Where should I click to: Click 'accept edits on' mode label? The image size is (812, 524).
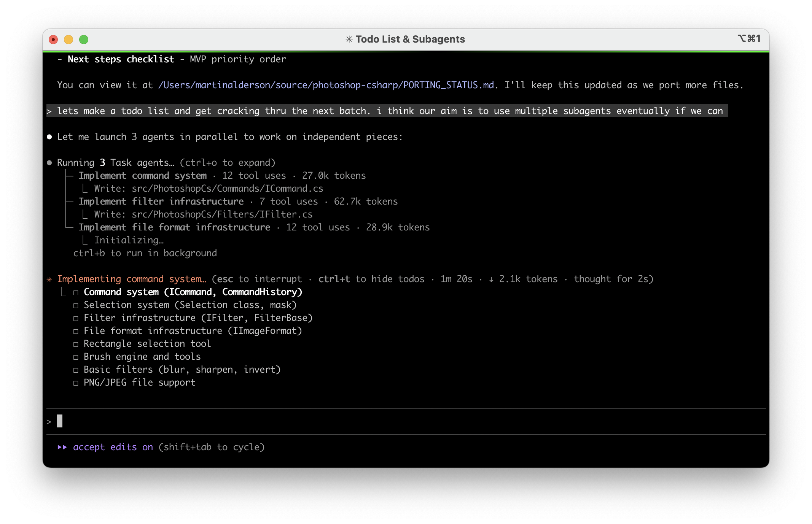coord(113,447)
